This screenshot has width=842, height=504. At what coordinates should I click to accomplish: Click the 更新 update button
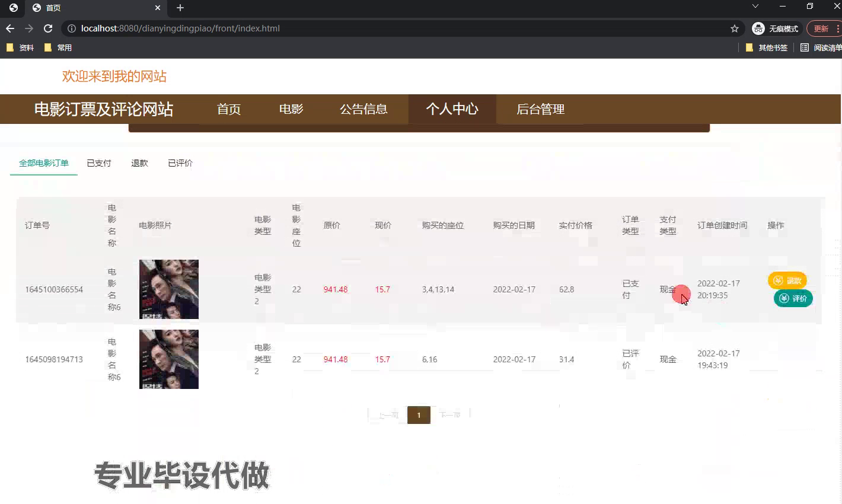point(824,28)
